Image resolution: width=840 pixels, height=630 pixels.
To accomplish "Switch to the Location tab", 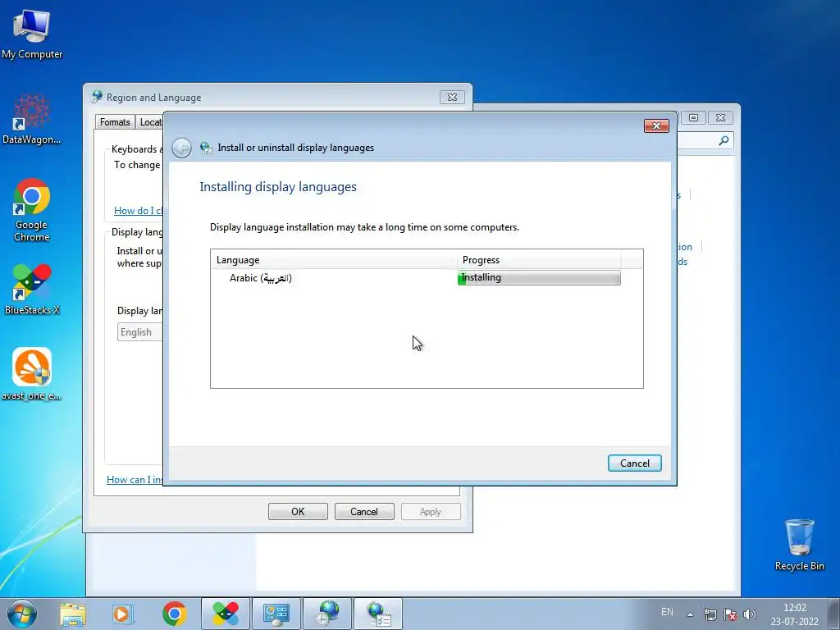I will 149,122.
